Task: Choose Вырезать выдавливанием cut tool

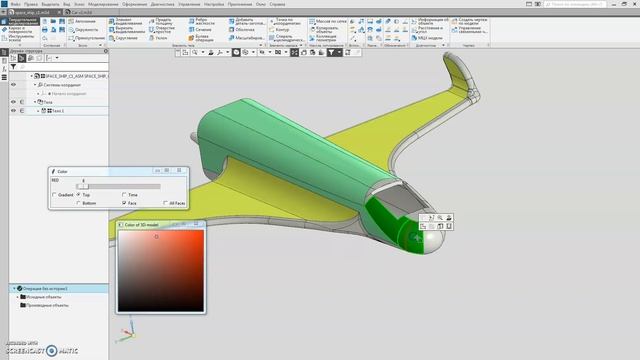Action: click(126, 30)
